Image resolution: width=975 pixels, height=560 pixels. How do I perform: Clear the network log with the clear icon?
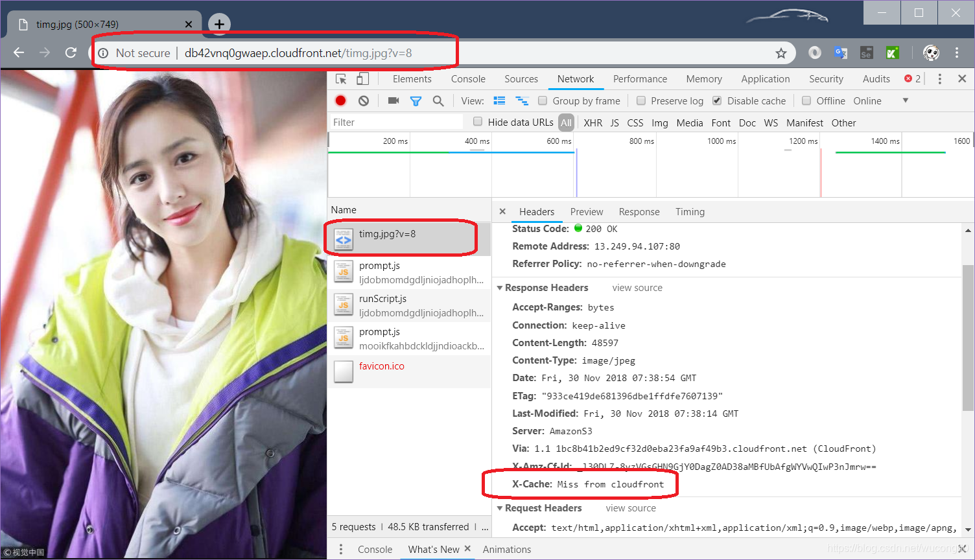click(364, 100)
